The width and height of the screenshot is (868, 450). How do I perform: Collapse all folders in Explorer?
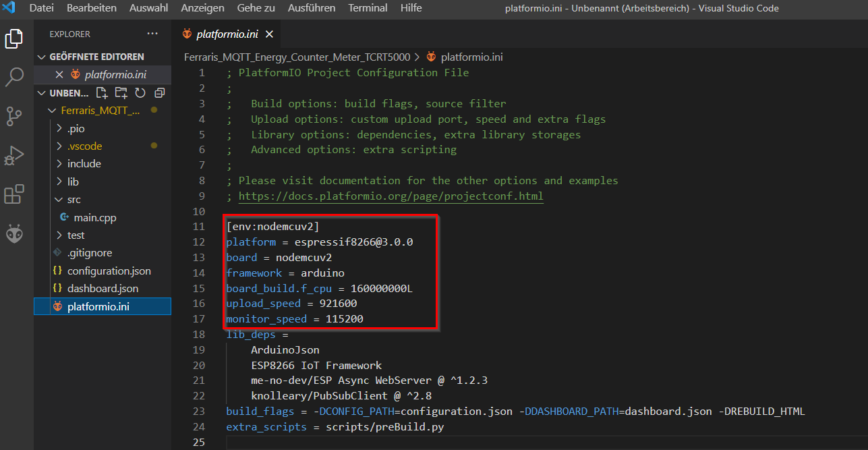pyautogui.click(x=160, y=92)
